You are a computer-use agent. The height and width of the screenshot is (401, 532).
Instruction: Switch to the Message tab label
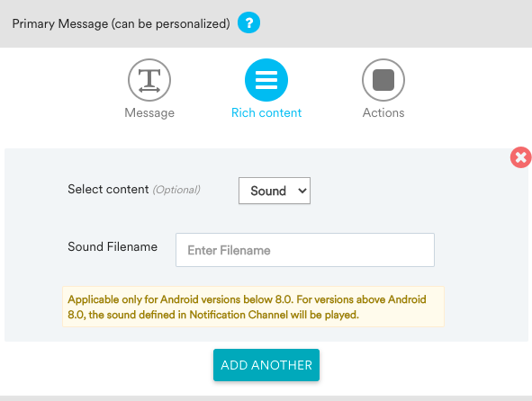pos(149,112)
